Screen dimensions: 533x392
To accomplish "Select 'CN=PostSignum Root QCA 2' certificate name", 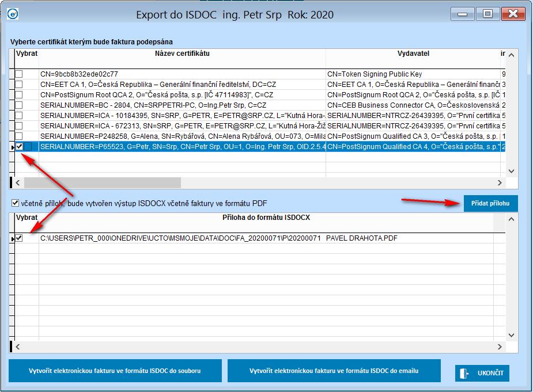I will click(x=157, y=95).
